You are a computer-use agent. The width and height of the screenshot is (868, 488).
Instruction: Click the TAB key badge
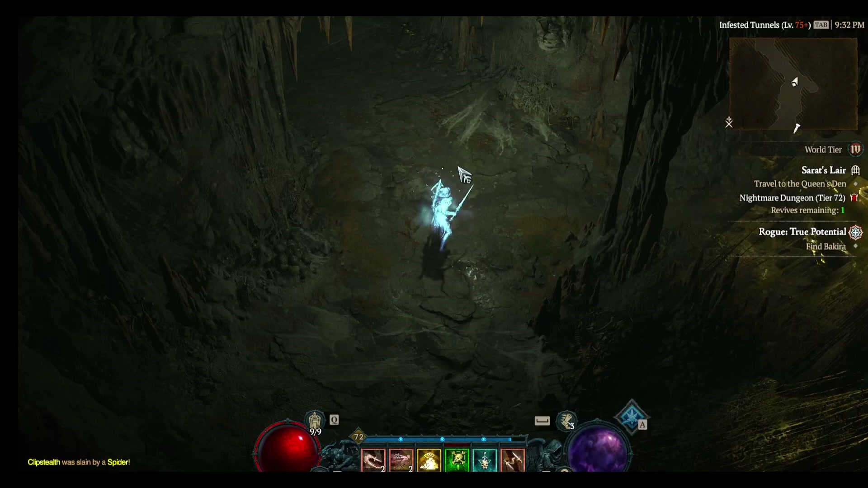[x=821, y=25]
